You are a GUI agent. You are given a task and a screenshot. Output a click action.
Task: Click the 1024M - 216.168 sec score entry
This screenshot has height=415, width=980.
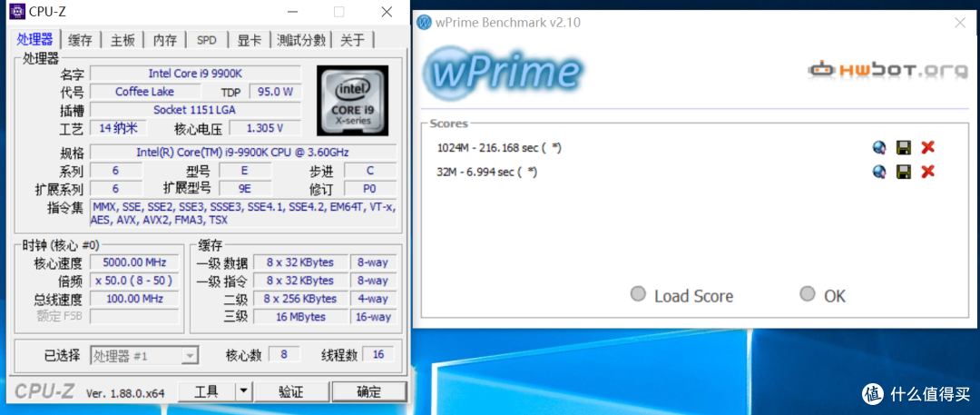coord(499,148)
